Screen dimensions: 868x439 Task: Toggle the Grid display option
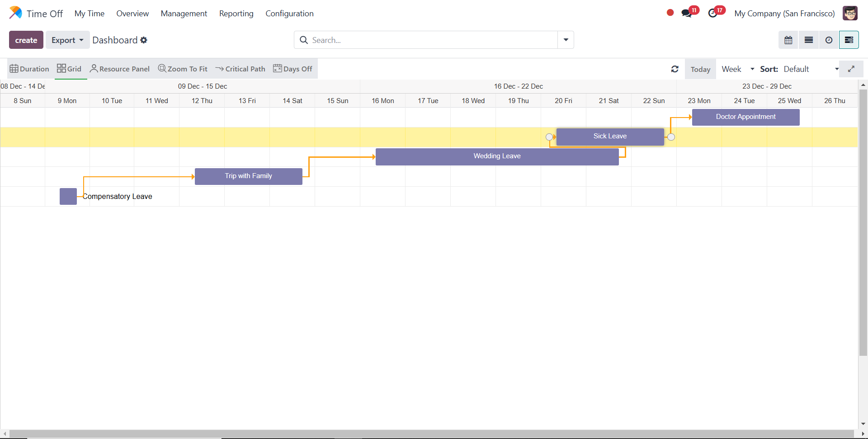[x=69, y=69]
